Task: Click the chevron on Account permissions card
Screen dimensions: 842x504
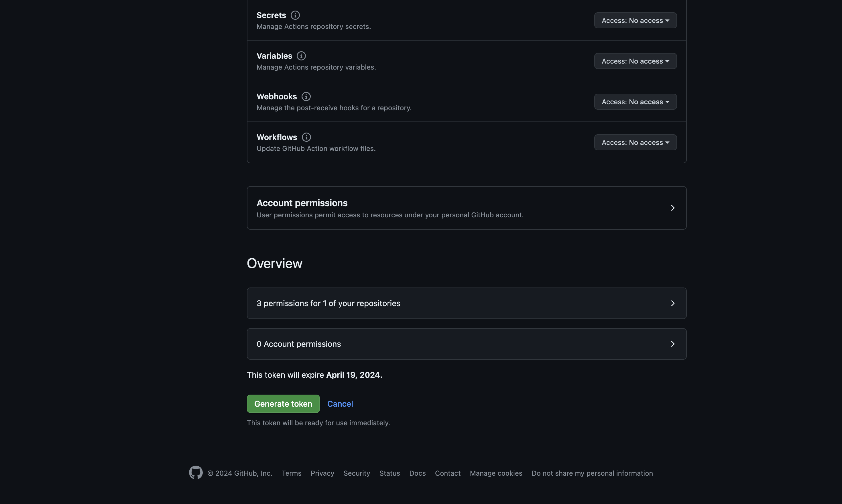Action: coord(673,208)
